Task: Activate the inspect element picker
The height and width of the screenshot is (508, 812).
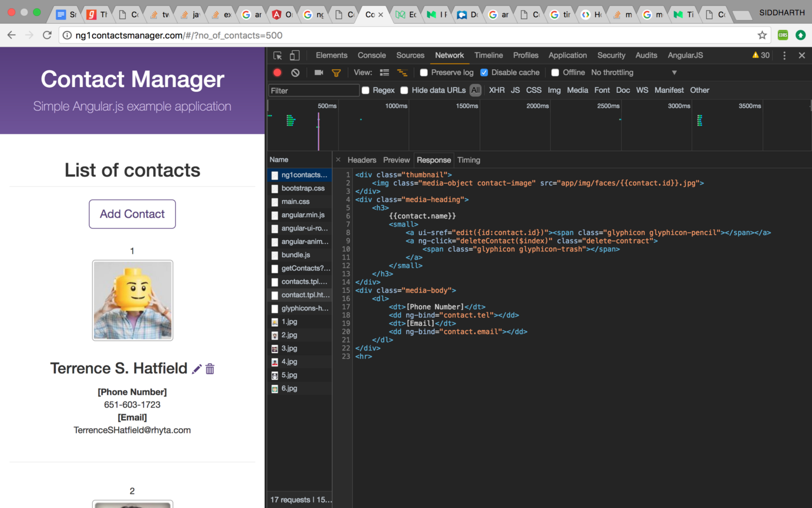Action: tap(278, 55)
